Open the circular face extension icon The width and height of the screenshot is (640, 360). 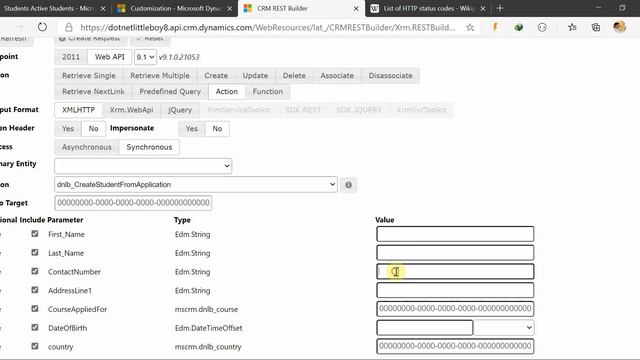click(542, 27)
